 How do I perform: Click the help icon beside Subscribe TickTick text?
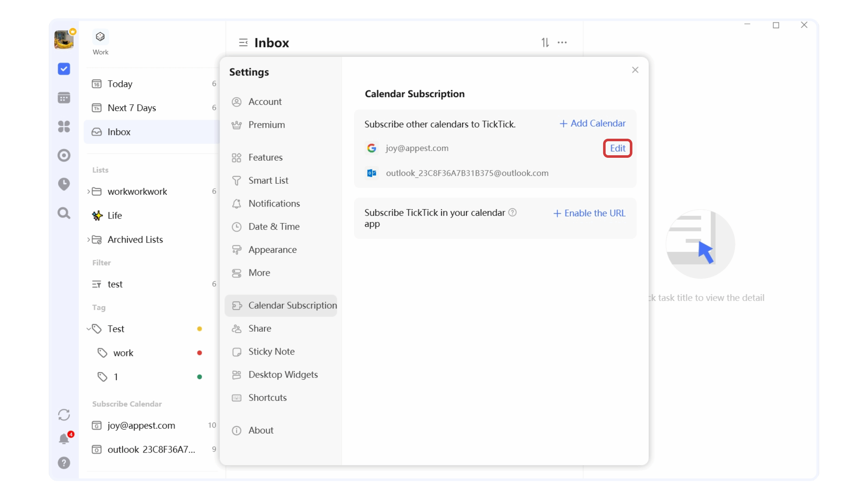click(513, 213)
